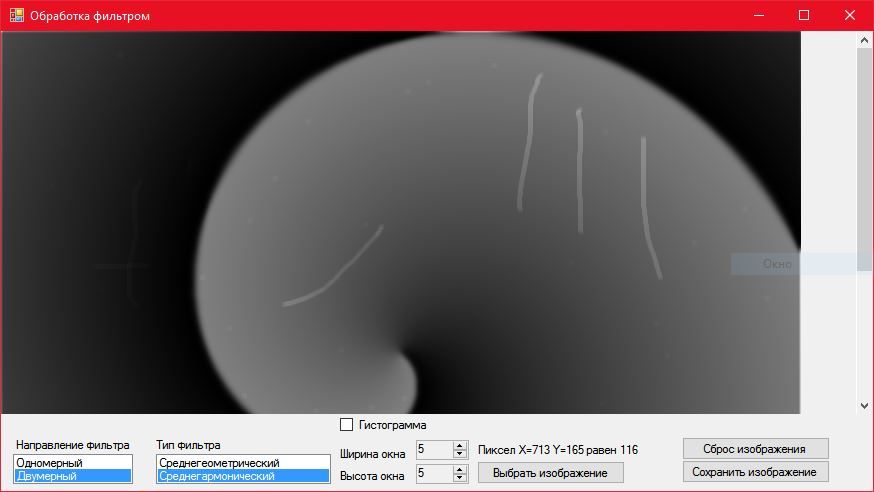This screenshot has width=874, height=492.
Task: Click Выбрать изображение button
Action: point(551,473)
